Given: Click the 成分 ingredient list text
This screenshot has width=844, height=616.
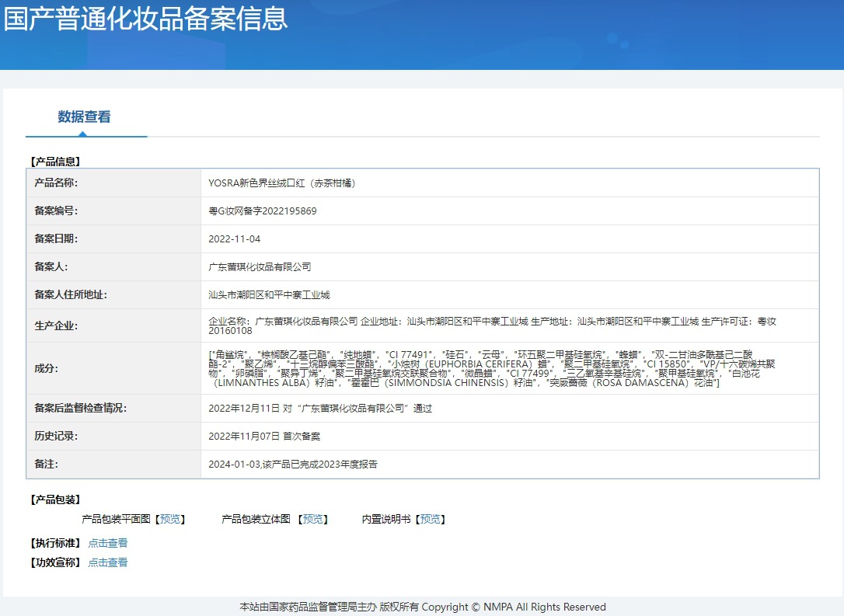Looking at the screenshot, I should click(491, 368).
